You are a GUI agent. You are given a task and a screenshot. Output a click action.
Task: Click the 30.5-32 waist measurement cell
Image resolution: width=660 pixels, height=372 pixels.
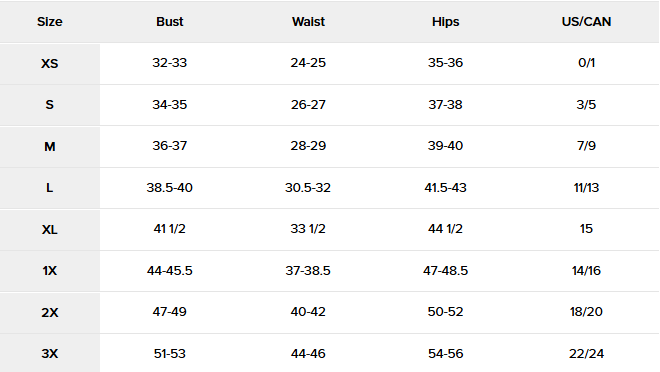308,188
